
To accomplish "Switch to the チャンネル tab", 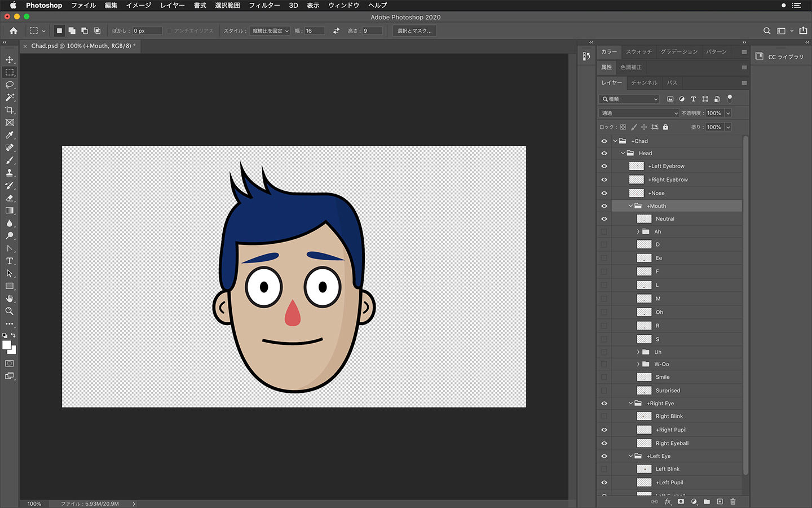I will [644, 82].
